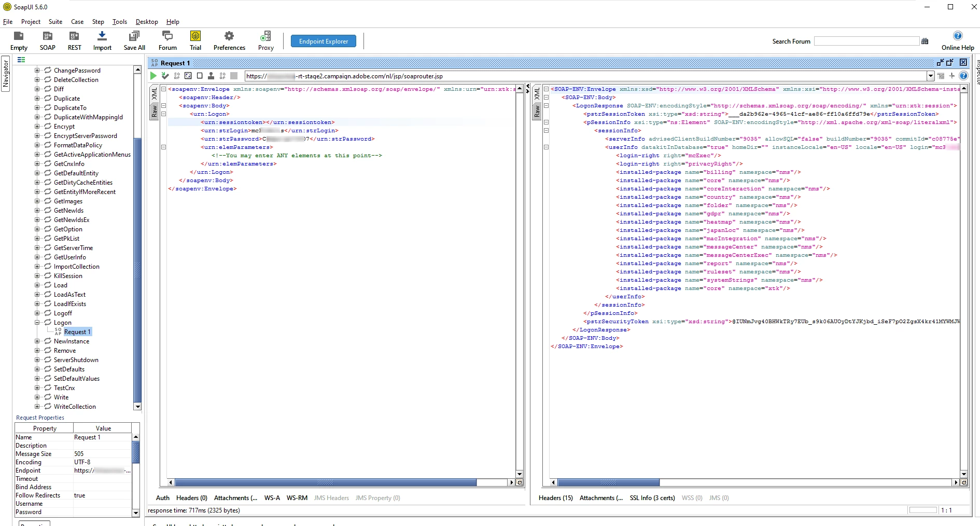Click the forum search binoculars icon
This screenshot has width=980, height=526.
tap(925, 41)
